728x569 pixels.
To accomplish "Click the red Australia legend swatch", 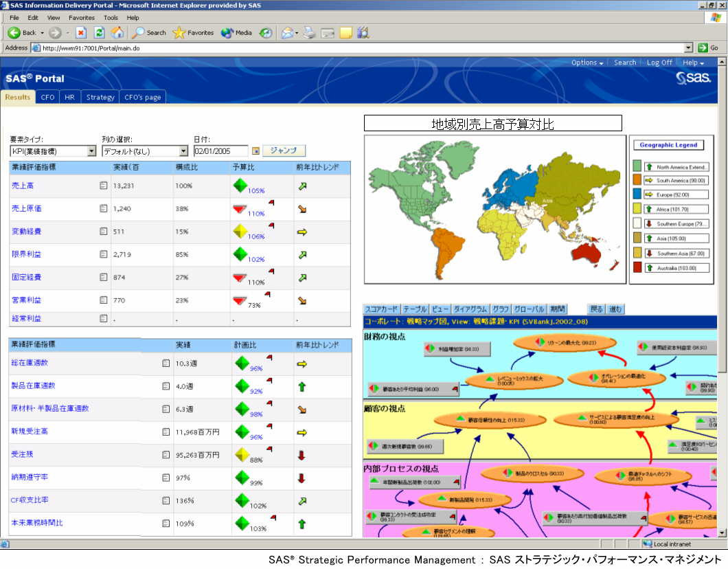I will point(637,267).
